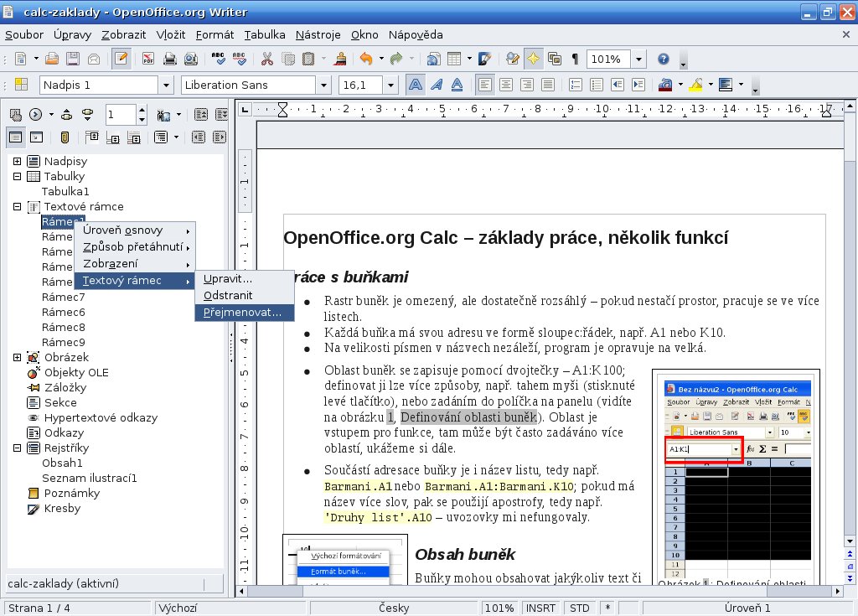Screen dimensions: 858x616
Task: Save the document using the Save icon
Action: pyautogui.click(x=73, y=59)
